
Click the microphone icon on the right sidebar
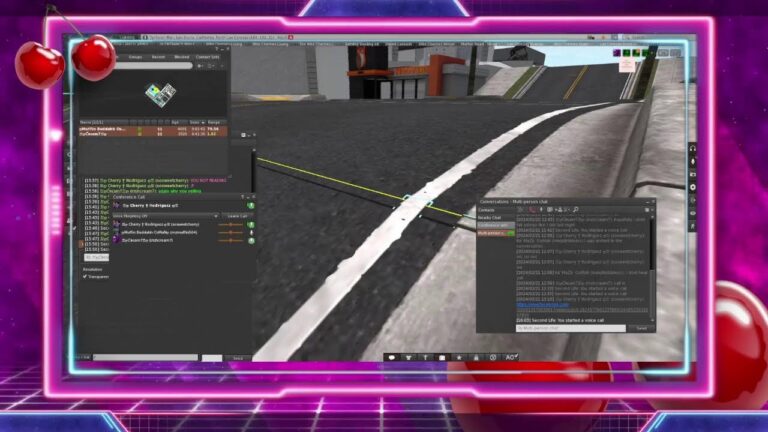pyautogui.click(x=693, y=161)
